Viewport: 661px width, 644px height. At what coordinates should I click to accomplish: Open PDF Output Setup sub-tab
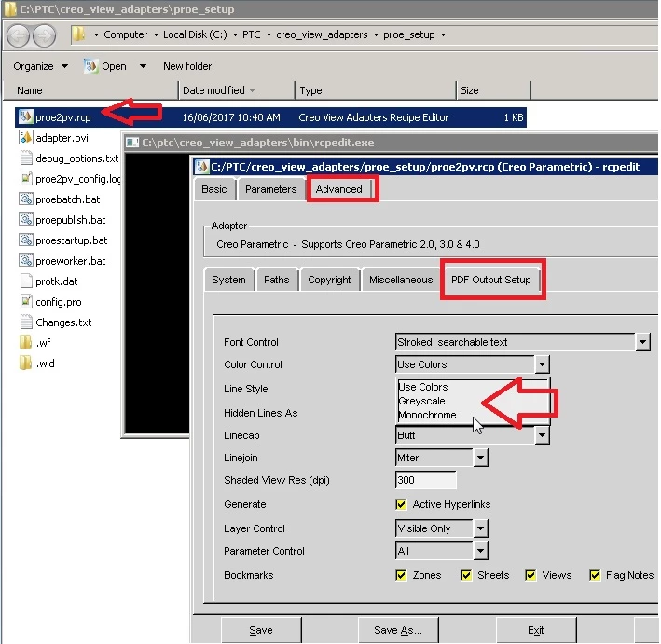click(491, 280)
